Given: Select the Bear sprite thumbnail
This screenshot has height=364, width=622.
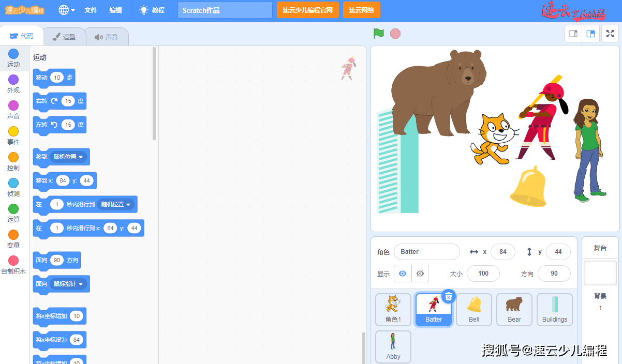Looking at the screenshot, I should pyautogui.click(x=514, y=310).
